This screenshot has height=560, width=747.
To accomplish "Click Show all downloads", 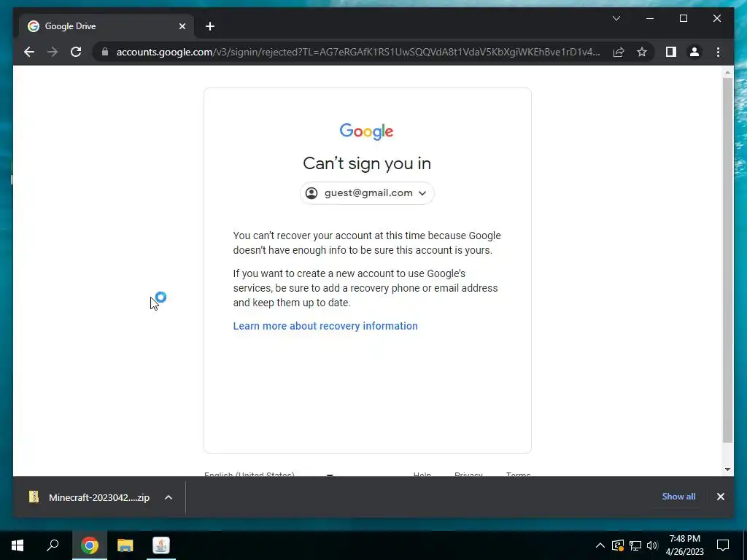I will (x=678, y=496).
